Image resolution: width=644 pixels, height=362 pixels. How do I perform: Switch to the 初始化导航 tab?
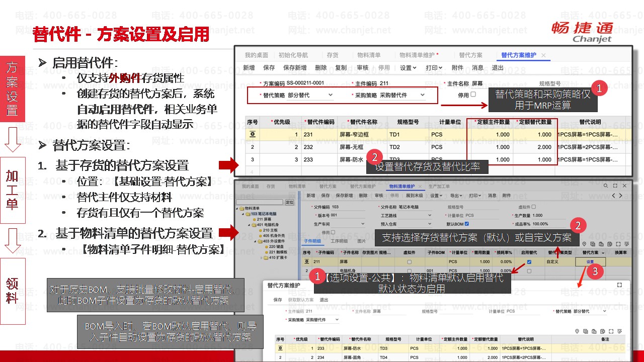293,55
